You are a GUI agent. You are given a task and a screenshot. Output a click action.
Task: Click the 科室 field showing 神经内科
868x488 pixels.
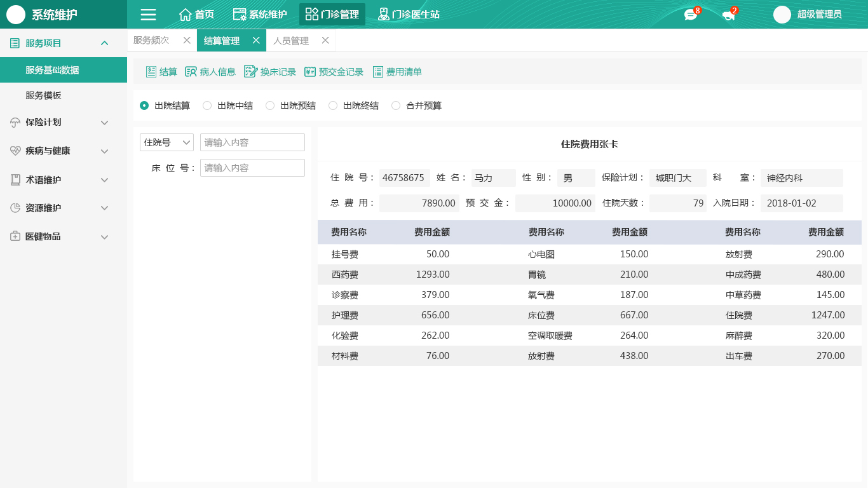[x=802, y=178]
